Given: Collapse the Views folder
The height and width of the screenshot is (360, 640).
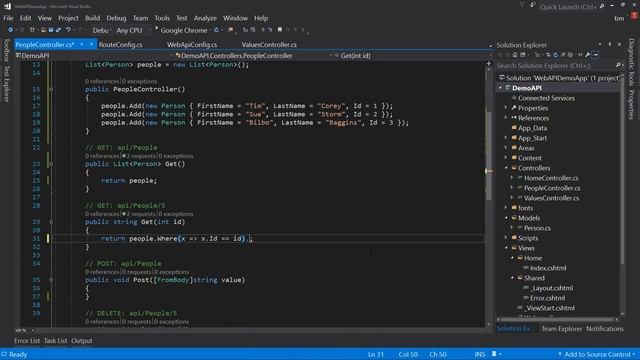Looking at the screenshot, I should pyautogui.click(x=506, y=248).
